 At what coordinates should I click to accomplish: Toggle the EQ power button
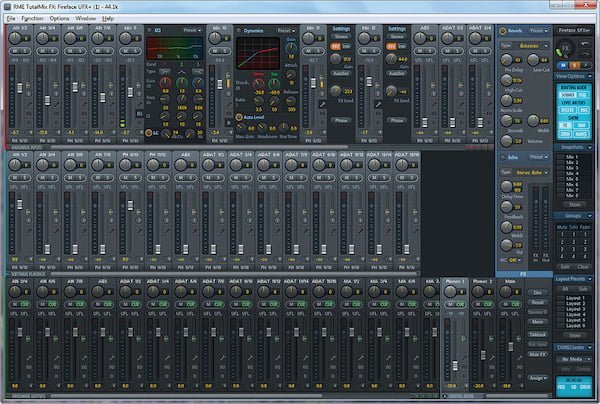click(150, 30)
